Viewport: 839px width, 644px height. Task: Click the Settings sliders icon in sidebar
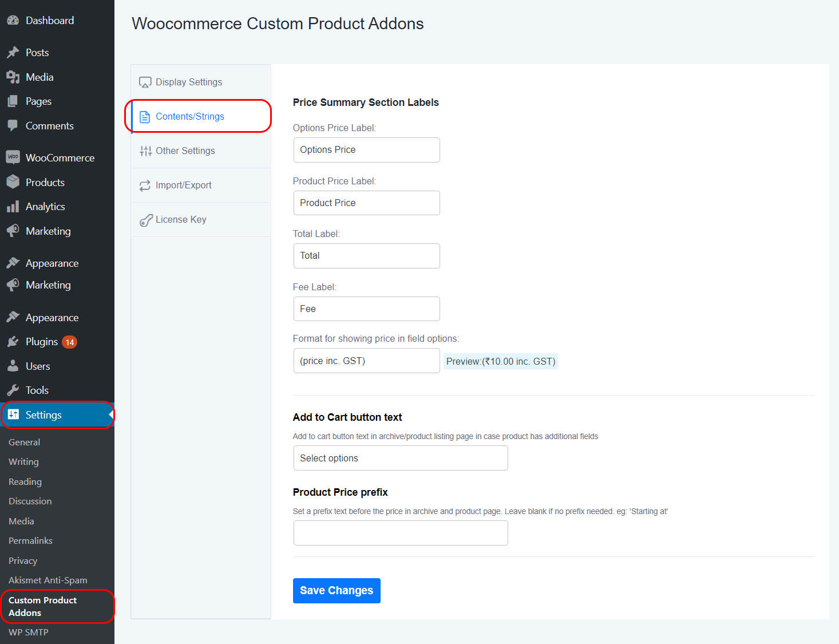(13, 414)
